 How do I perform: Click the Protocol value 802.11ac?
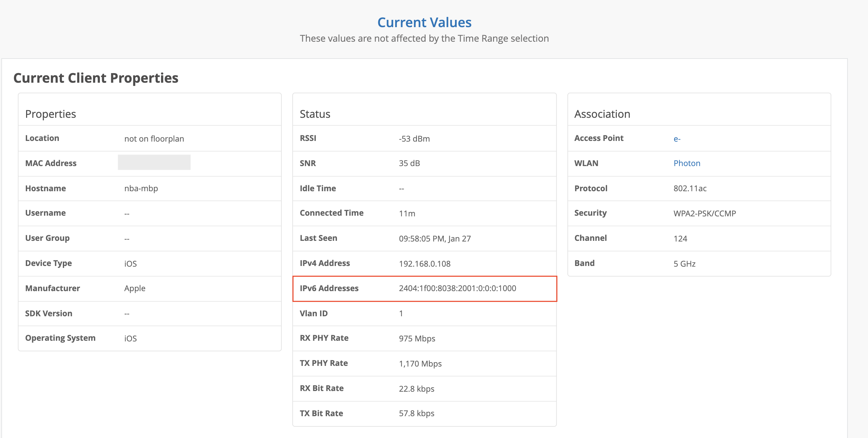coord(689,189)
